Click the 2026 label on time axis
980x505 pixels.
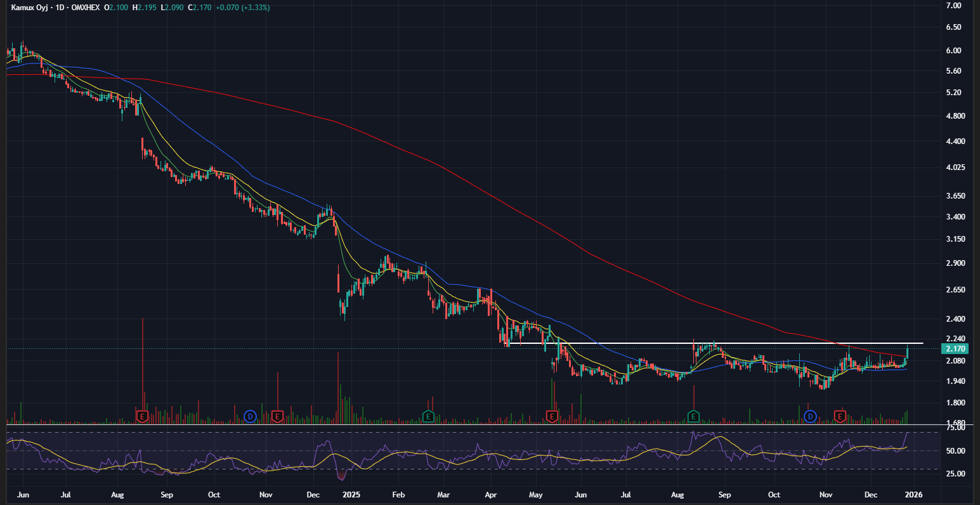(912, 494)
